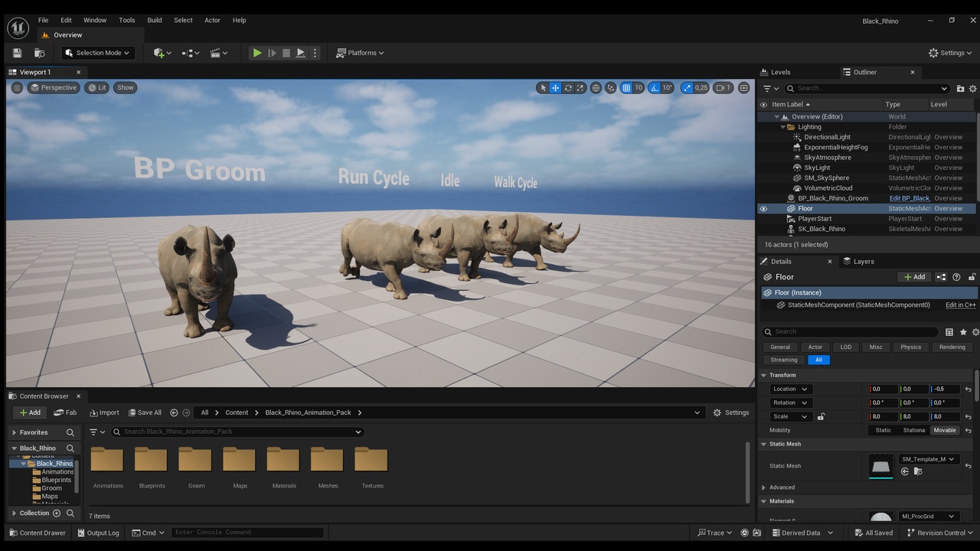Viewport: 980px width, 551px height.
Task: Click Save All in Content Browser
Action: tap(145, 412)
